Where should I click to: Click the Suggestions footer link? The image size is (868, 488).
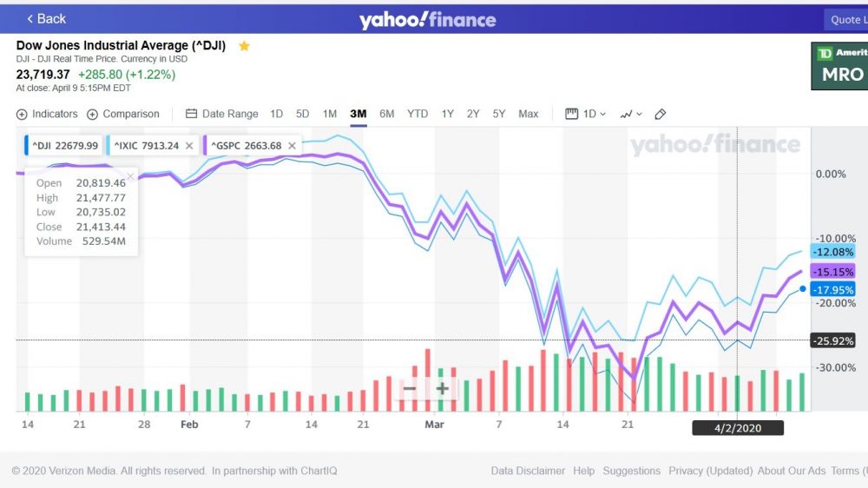[631, 471]
